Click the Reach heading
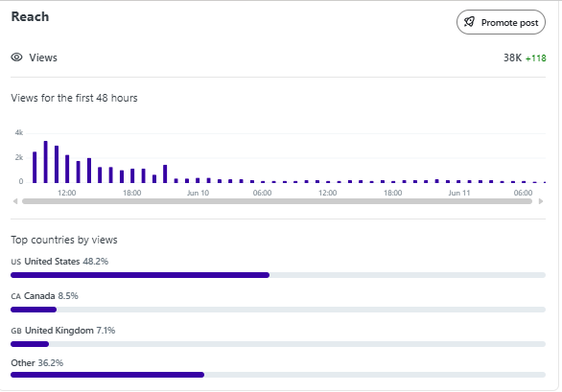This screenshot has width=562, height=392. [30, 17]
